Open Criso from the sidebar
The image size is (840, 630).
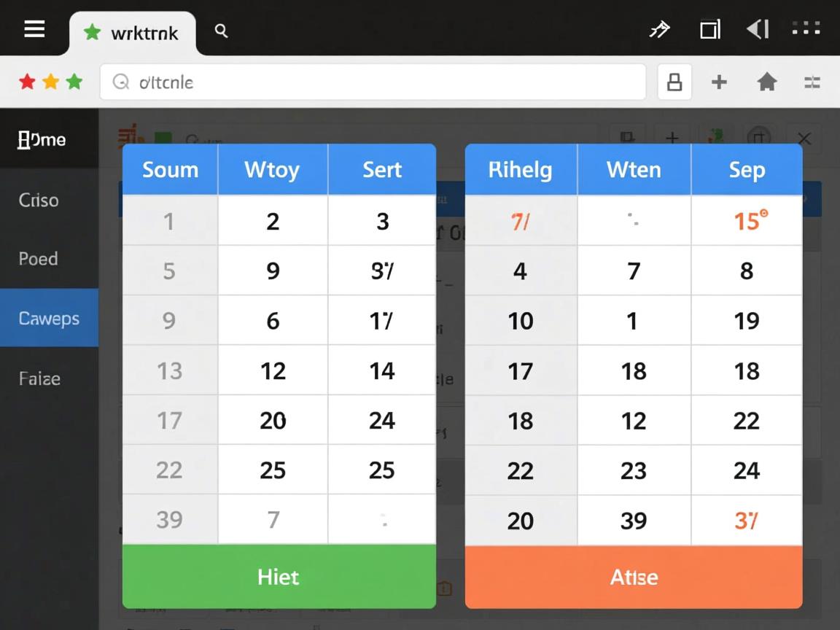[x=39, y=200]
